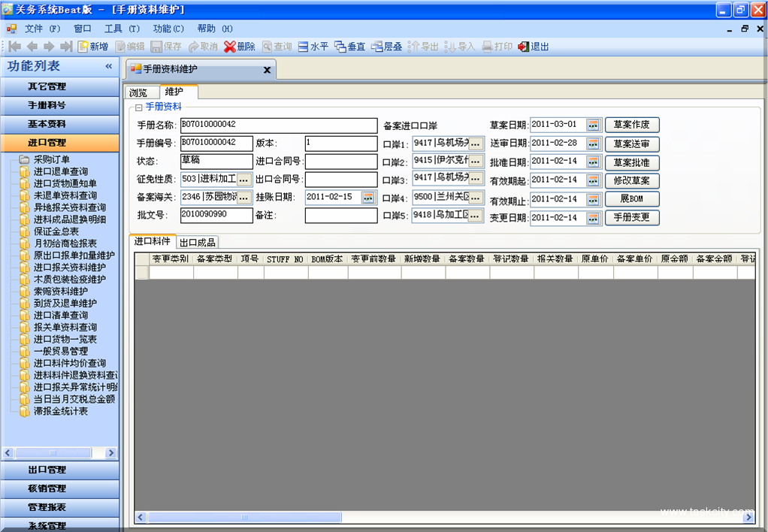
Task: Select 保证金总表 in the import tree
Action: point(56,231)
